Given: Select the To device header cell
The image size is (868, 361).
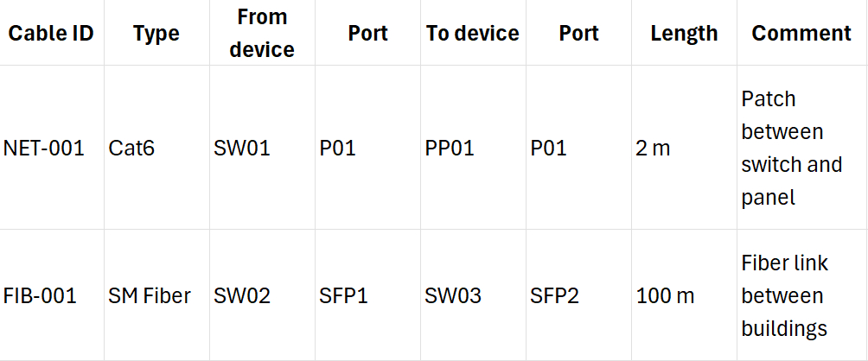Looking at the screenshot, I should point(472,34).
